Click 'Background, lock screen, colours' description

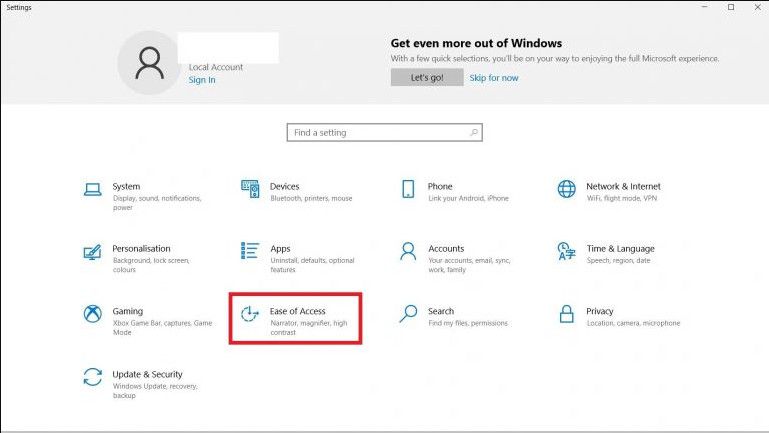pyautogui.click(x=151, y=265)
